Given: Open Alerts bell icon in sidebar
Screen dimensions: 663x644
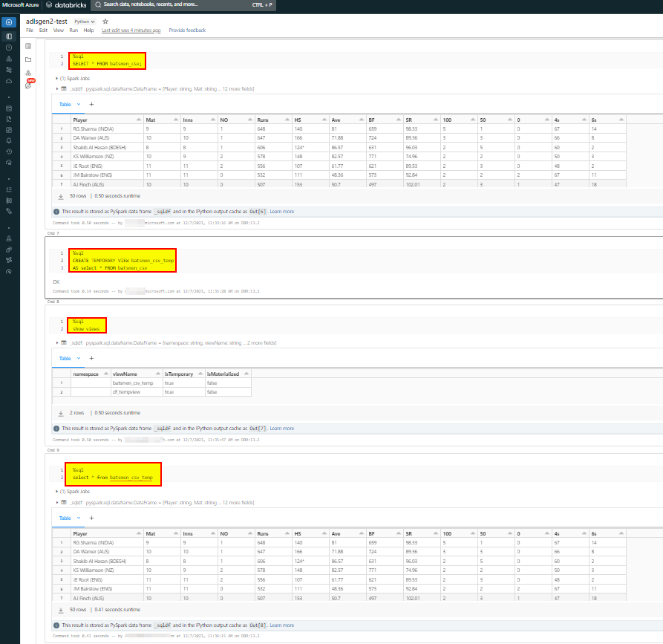Looking at the screenshot, I should coord(9,140).
